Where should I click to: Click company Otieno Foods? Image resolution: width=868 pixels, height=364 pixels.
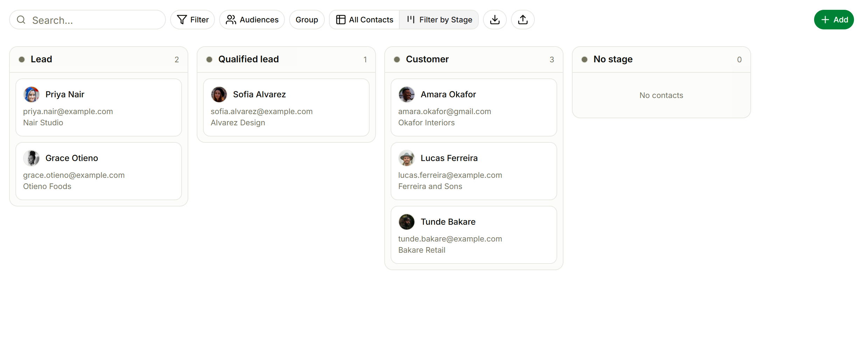pyautogui.click(x=47, y=187)
